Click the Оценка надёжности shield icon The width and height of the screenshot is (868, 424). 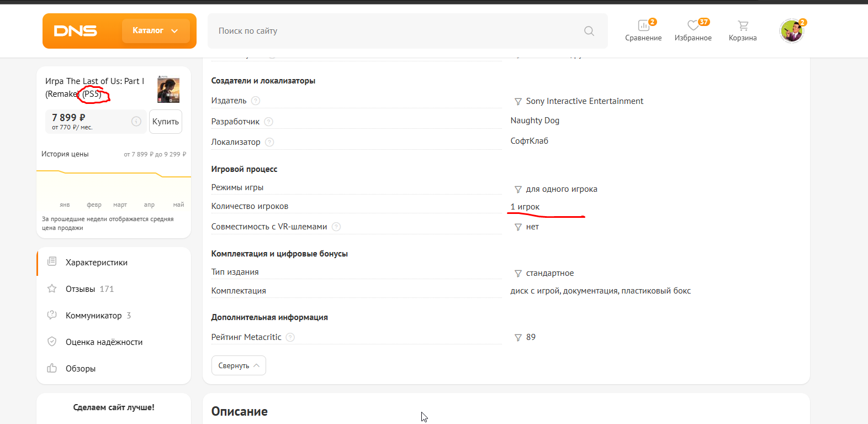coord(52,342)
